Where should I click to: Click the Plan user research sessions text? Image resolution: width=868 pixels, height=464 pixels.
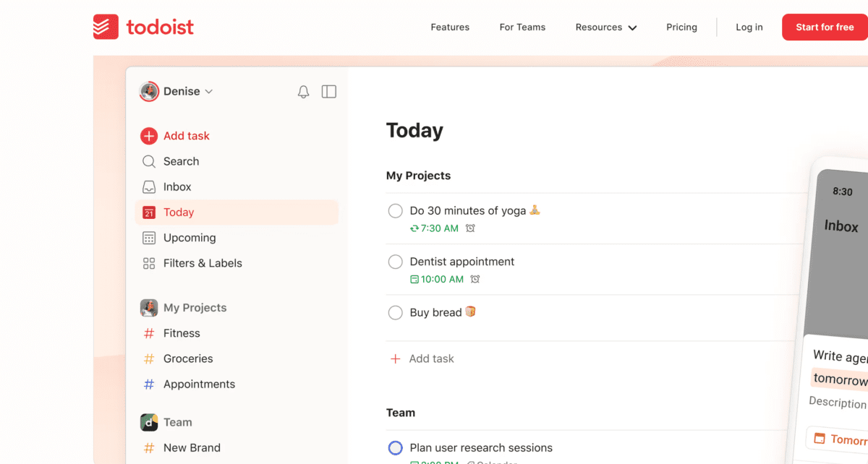point(481,448)
